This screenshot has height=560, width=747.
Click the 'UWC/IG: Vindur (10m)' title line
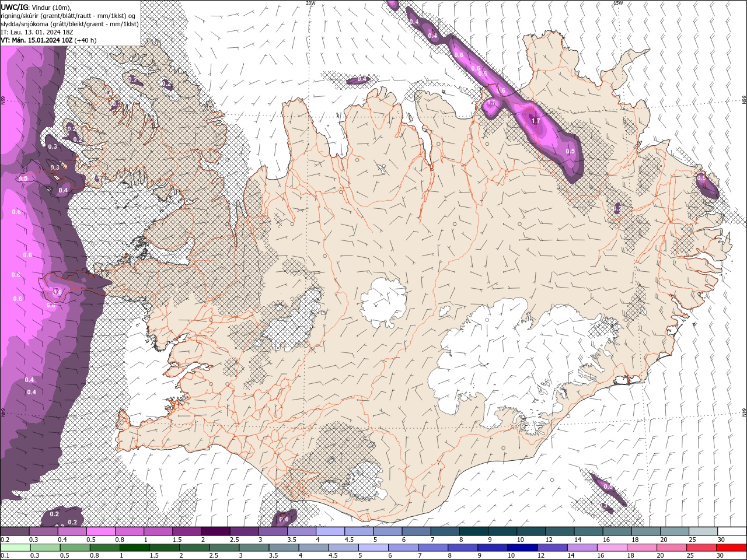pyautogui.click(x=37, y=7)
